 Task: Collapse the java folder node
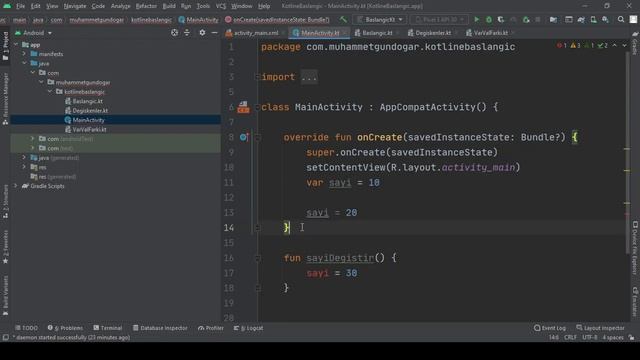tap(24, 63)
